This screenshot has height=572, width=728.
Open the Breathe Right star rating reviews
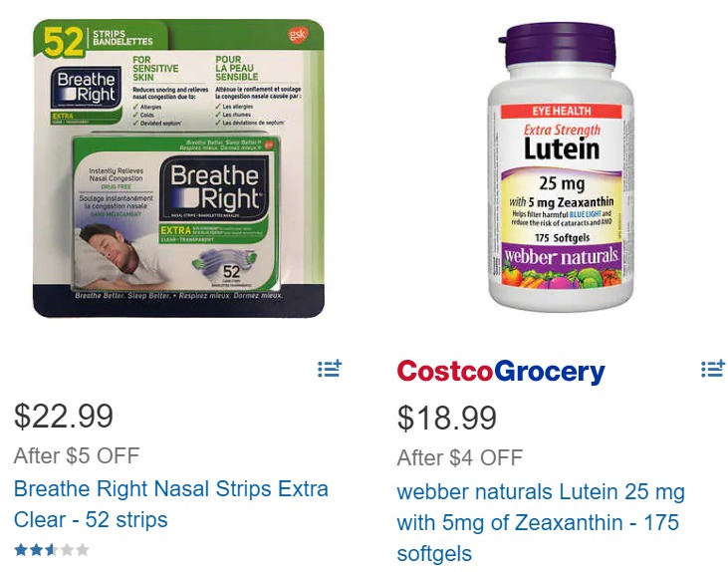pos(52,550)
